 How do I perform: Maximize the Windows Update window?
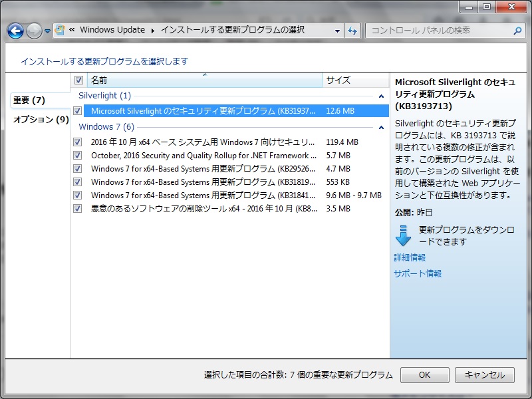tap(487, 7)
